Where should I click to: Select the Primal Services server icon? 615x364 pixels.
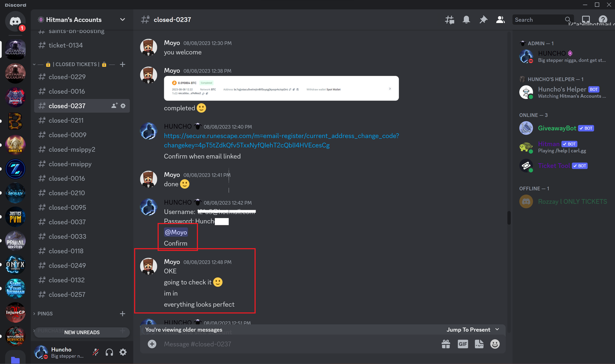[x=15, y=241]
